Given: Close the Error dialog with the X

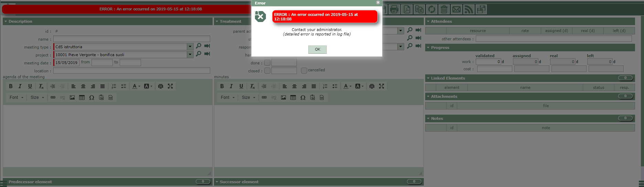Looking at the screenshot, I should coord(378,2).
